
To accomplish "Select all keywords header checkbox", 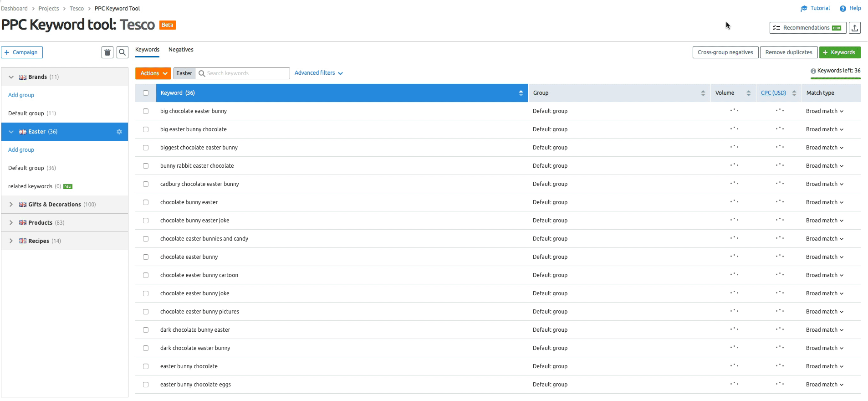I will (146, 93).
